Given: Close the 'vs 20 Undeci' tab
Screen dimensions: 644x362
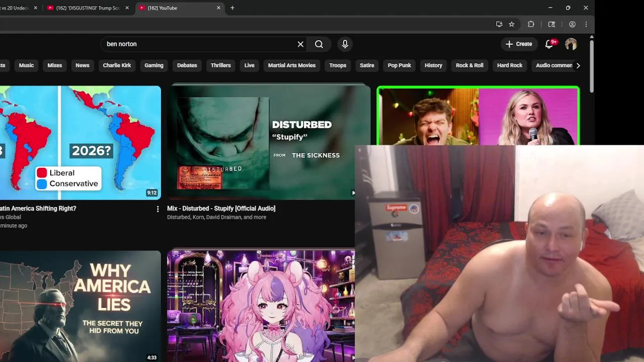Looking at the screenshot, I should 35,8.
